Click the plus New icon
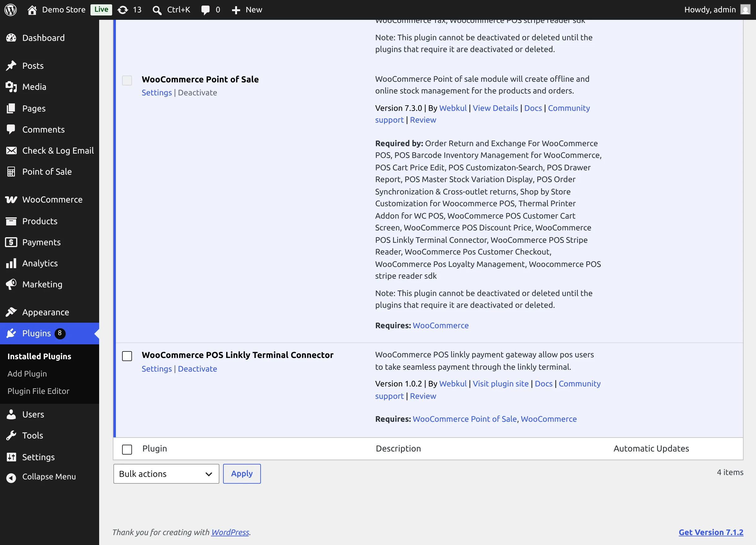The height and width of the screenshot is (545, 756). (236, 10)
